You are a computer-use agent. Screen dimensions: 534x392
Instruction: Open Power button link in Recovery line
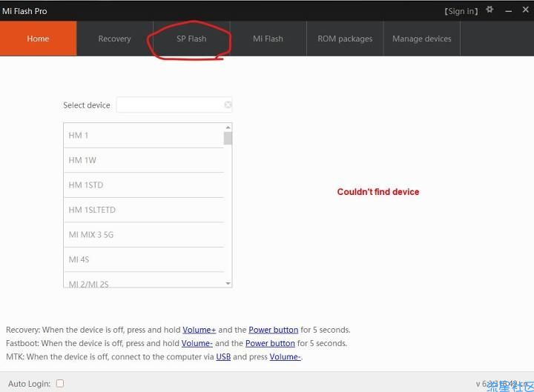click(x=273, y=330)
